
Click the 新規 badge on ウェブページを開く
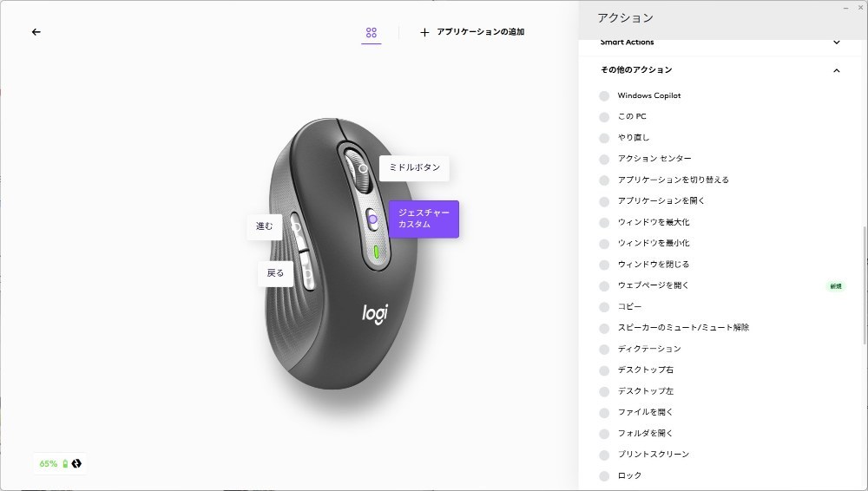coord(835,286)
